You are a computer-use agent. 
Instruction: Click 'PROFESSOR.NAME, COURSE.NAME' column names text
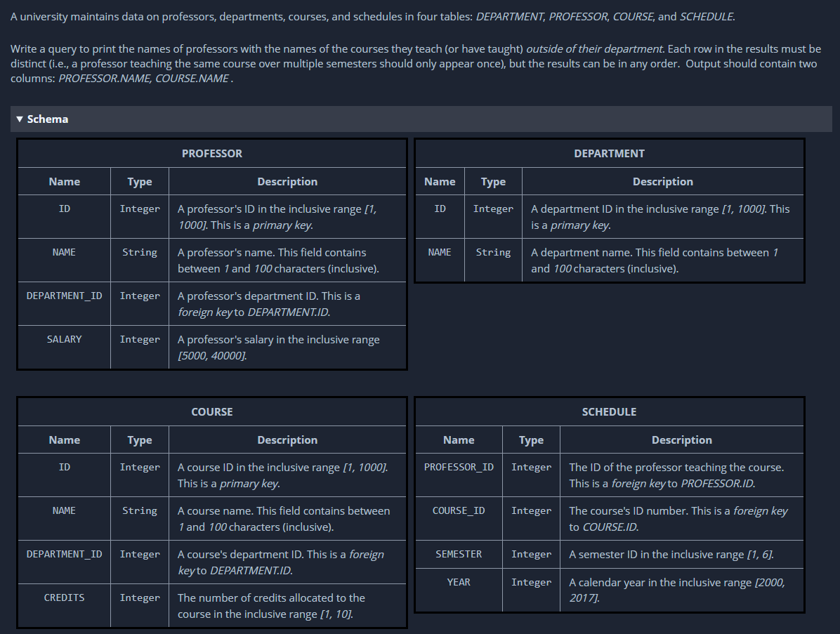coord(145,78)
